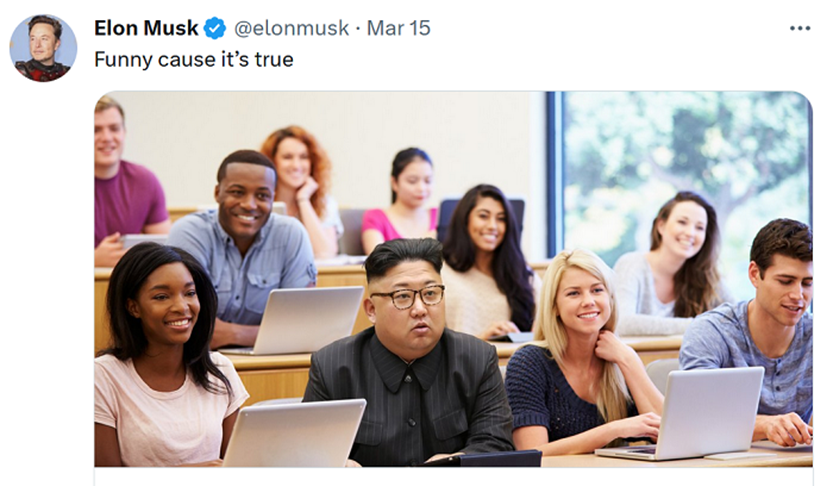The height and width of the screenshot is (486, 833).
Task: Open the round profile avatar picture
Action: coord(43,48)
